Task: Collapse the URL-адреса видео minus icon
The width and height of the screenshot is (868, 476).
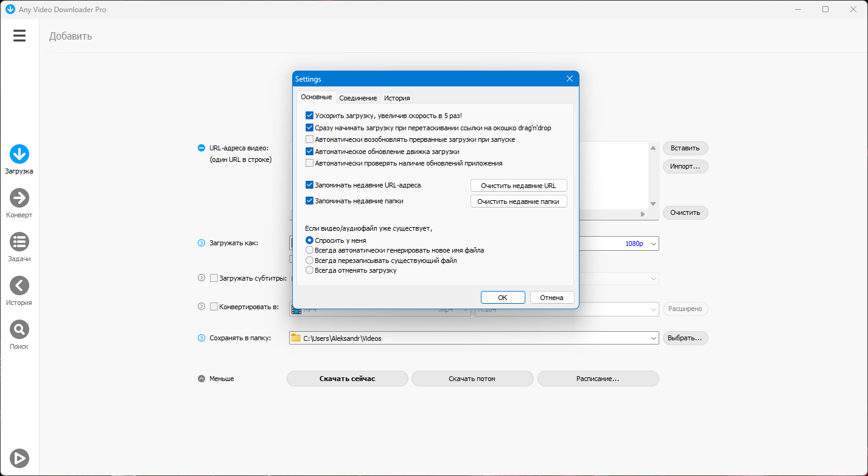Action: (x=201, y=148)
